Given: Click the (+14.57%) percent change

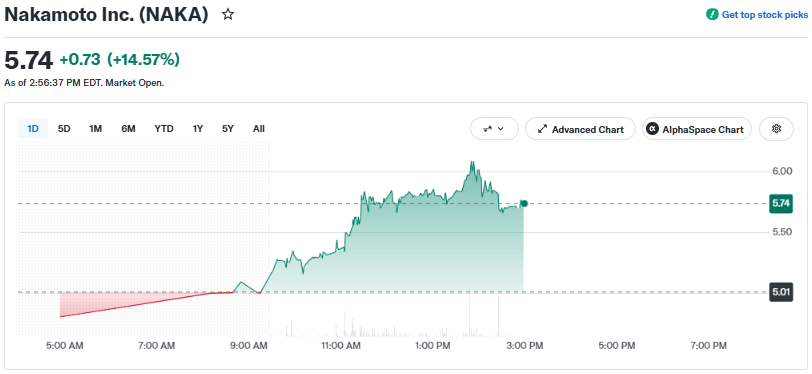Looking at the screenshot, I should click(143, 60).
